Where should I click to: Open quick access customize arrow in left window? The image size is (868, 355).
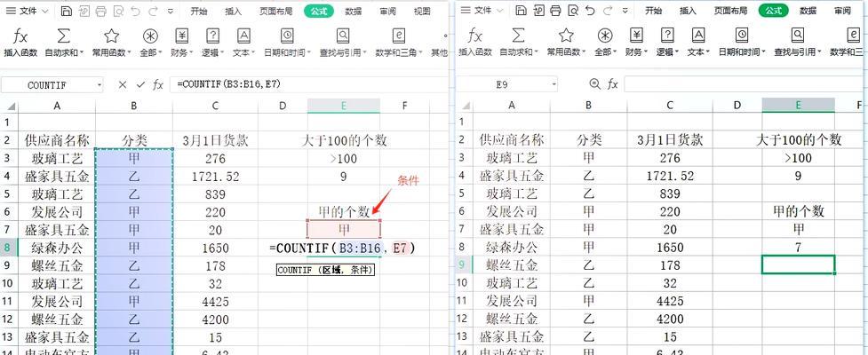(x=170, y=11)
